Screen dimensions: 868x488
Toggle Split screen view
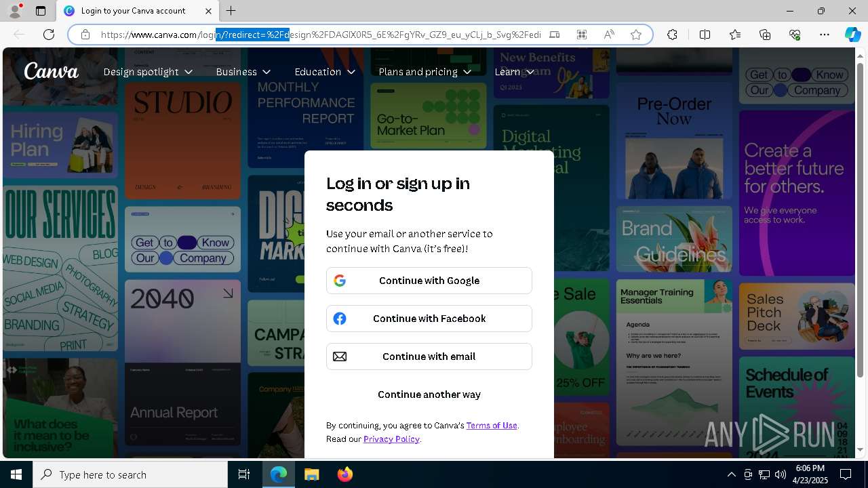tap(705, 35)
